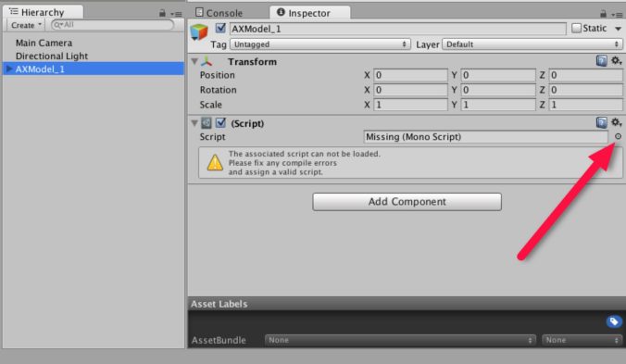
Task: Select Directional Light in the Hierarchy
Action: coord(52,56)
